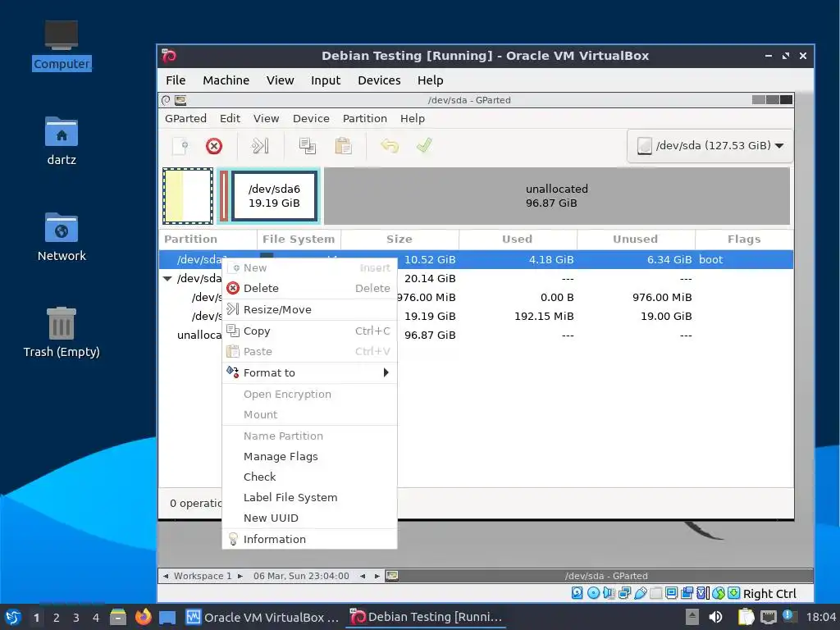Screen dimensions: 840x630
Task: Click the VirtualBox optical disc status icon
Action: coord(594,593)
